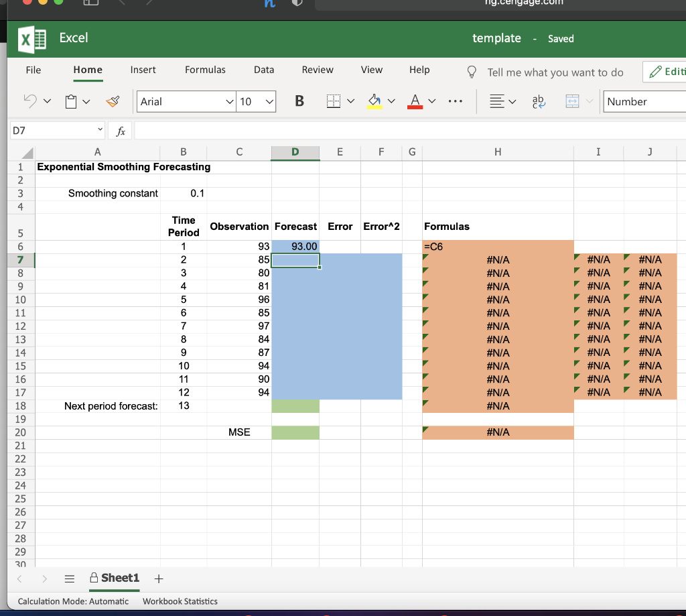Screen dimensions: 686x616
Task: Activate the Format Painter icon
Action: pyautogui.click(x=112, y=101)
